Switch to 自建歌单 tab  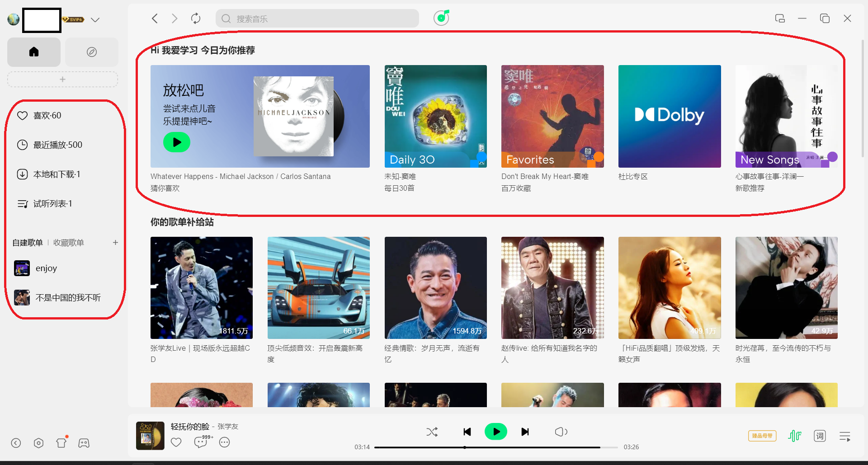tap(28, 243)
